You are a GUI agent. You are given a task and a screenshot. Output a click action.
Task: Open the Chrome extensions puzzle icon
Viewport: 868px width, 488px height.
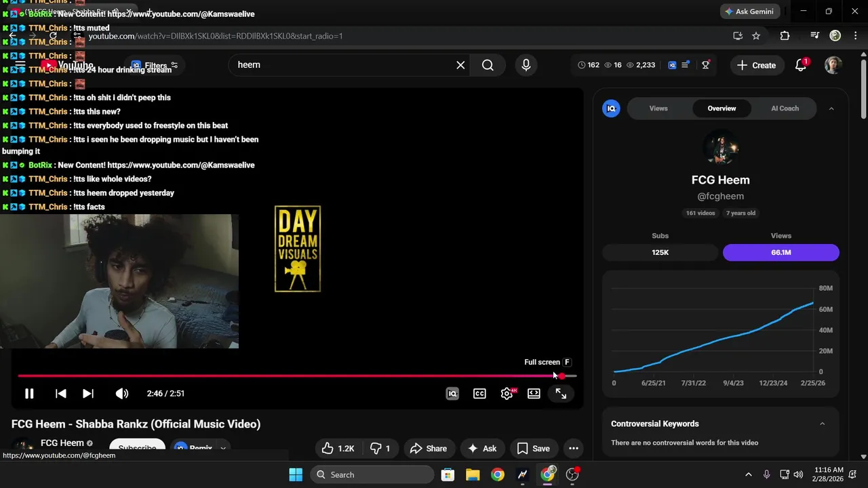(785, 36)
